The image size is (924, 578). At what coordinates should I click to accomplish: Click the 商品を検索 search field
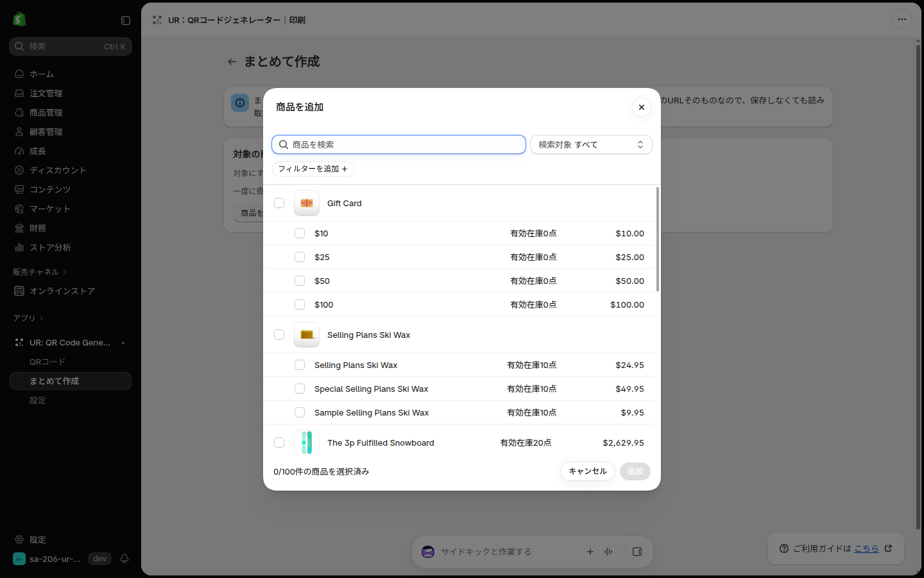click(x=398, y=144)
